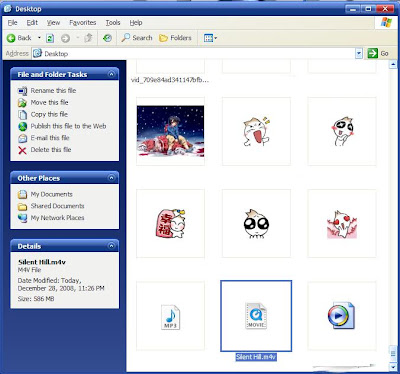Screen dimensions: 400x374
Task: Click the Up folder icon
Action: pyautogui.click(x=88, y=38)
